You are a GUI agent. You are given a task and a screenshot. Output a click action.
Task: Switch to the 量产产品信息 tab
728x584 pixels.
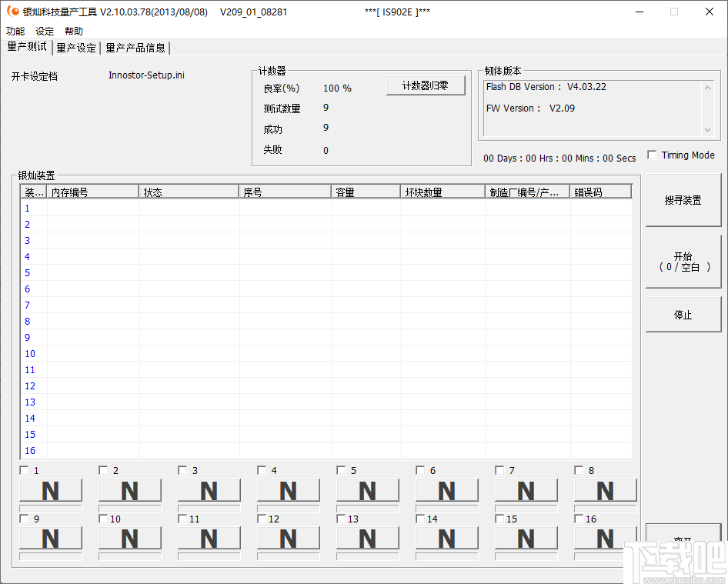135,48
